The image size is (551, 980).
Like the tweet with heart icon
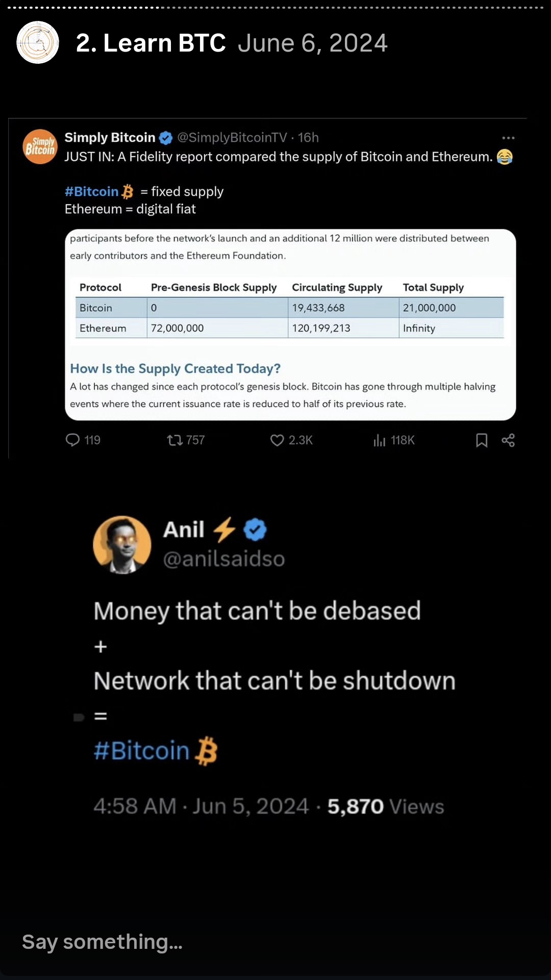click(277, 440)
